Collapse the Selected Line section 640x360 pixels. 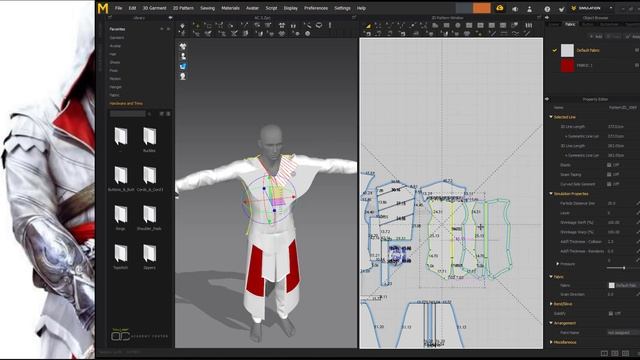(x=551, y=117)
